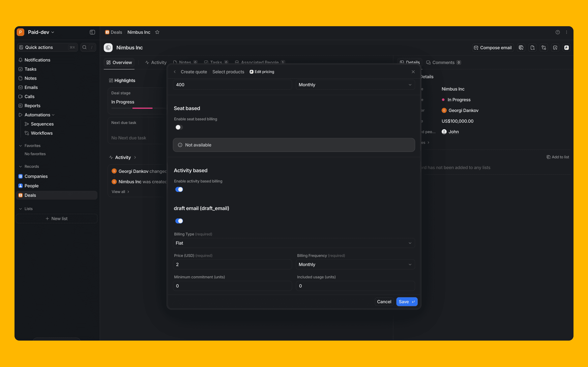Click the add-note icon in the header toolbar
This screenshot has width=588, height=367.
tap(532, 48)
